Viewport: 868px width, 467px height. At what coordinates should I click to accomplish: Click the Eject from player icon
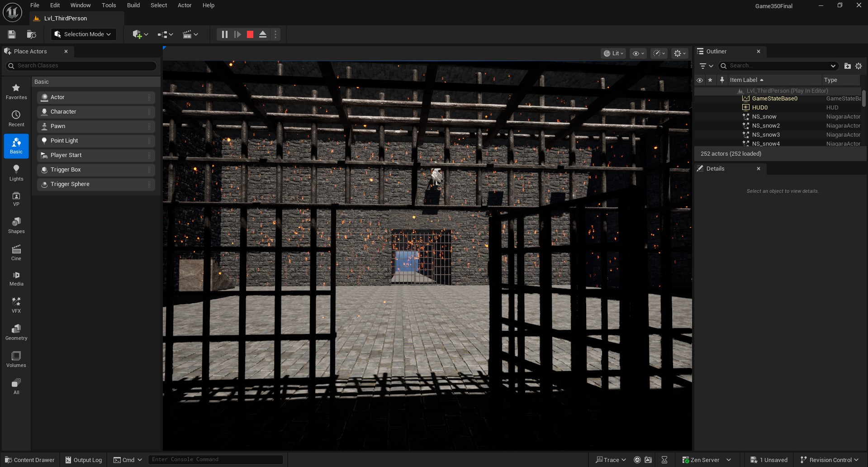[263, 34]
